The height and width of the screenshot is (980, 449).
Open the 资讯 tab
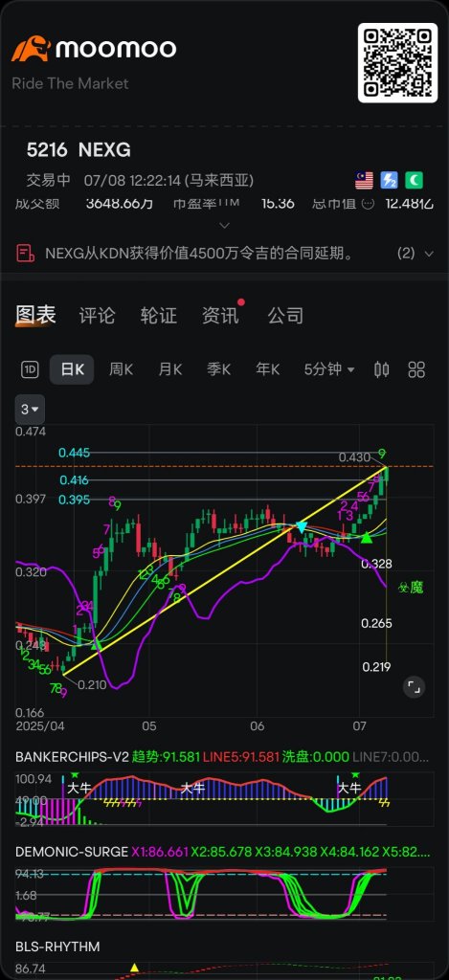coord(220,315)
